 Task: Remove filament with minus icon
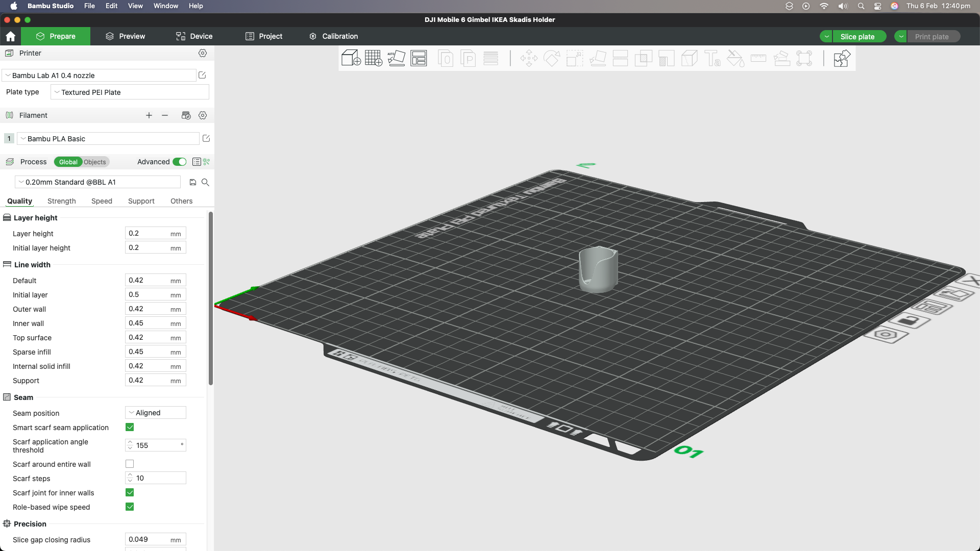(165, 115)
